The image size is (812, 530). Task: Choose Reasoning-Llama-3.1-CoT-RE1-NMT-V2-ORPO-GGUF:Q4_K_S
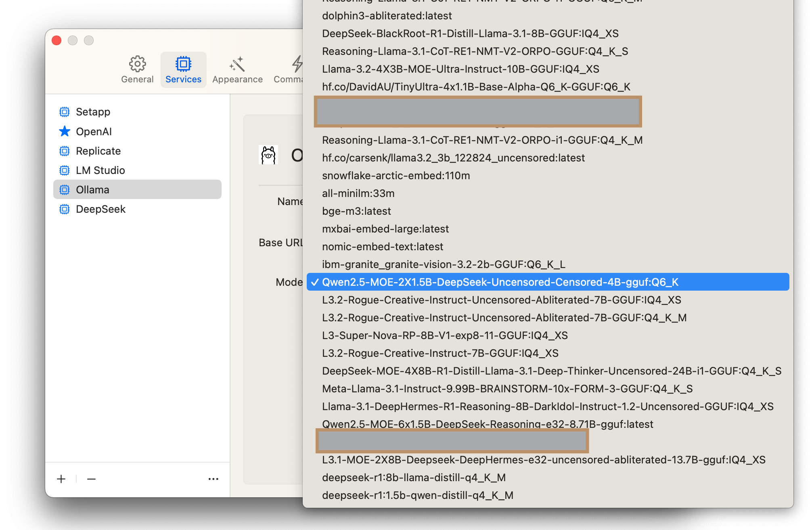(548, 51)
